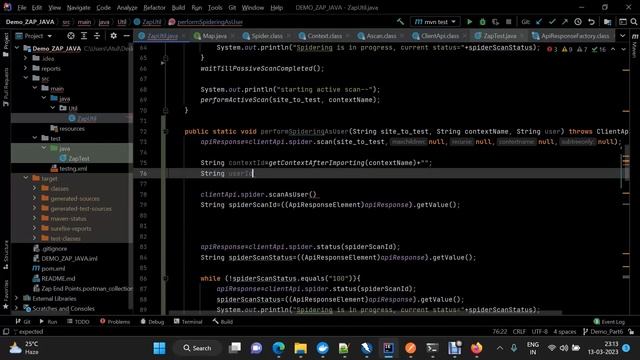The height and width of the screenshot is (360, 640).
Task: Click the errors count indicator
Action: tap(552, 49)
